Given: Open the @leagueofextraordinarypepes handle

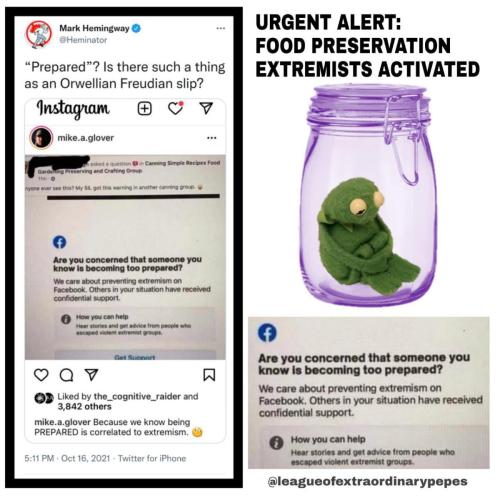Looking at the screenshot, I should [367, 481].
